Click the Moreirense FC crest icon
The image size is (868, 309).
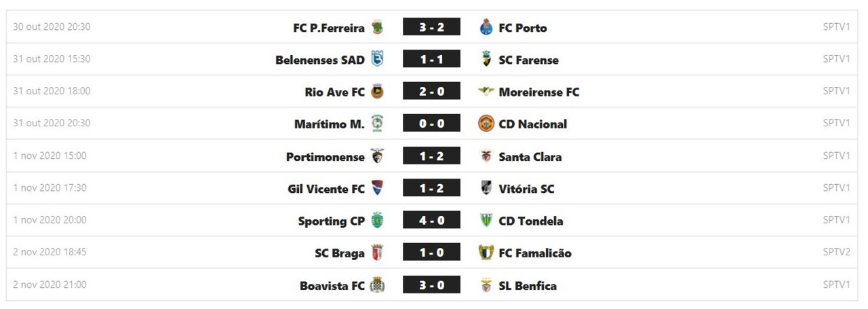coord(486,92)
